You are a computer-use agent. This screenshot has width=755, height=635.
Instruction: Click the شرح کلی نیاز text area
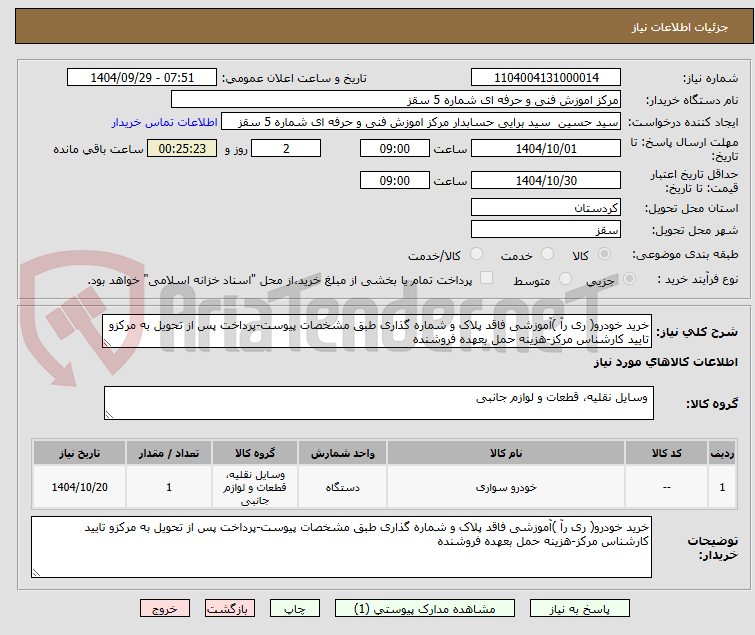[377, 331]
